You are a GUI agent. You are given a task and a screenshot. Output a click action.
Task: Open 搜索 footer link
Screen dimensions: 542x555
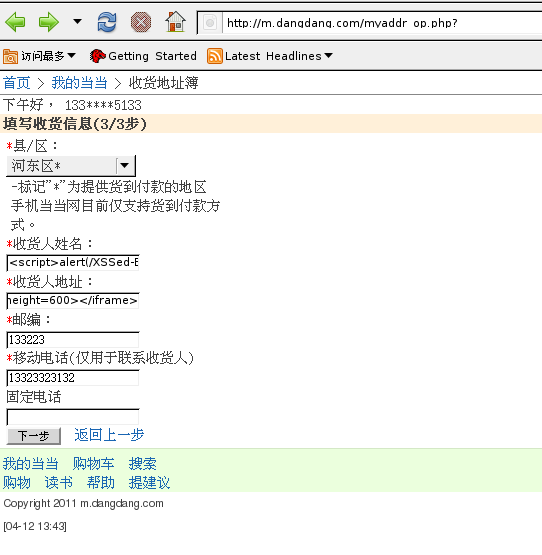(142, 464)
